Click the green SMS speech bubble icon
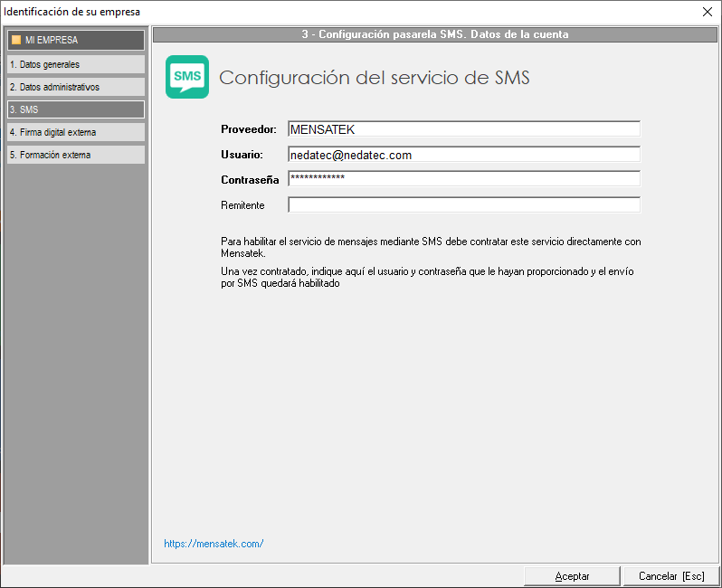The width and height of the screenshot is (722, 588). [x=187, y=77]
